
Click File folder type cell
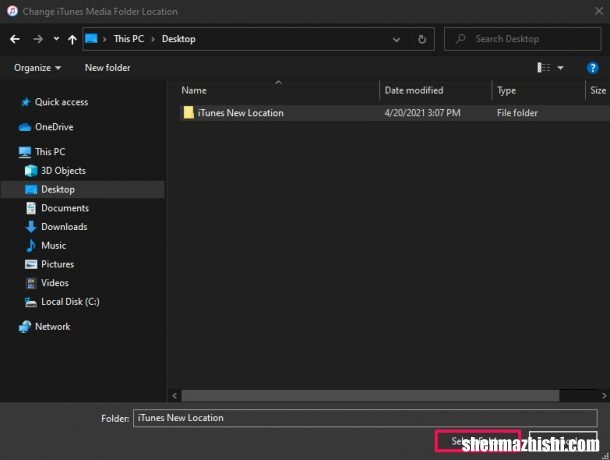click(x=517, y=113)
